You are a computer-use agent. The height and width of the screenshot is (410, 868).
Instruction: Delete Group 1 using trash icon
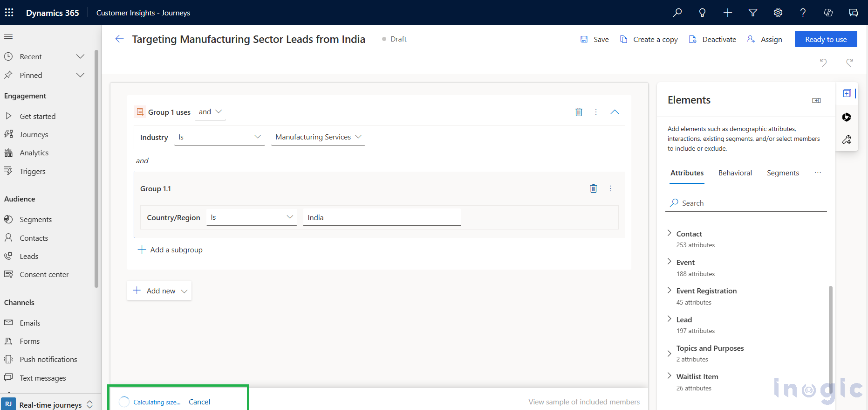(579, 112)
